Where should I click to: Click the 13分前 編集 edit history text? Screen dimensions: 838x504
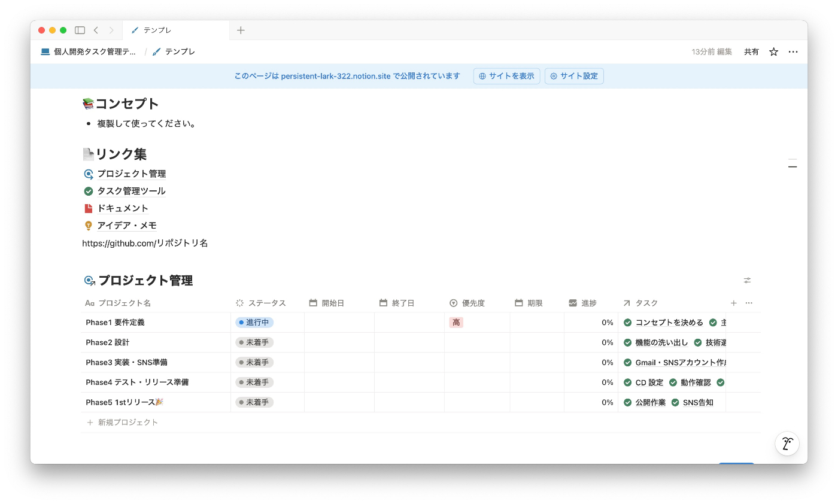point(712,52)
